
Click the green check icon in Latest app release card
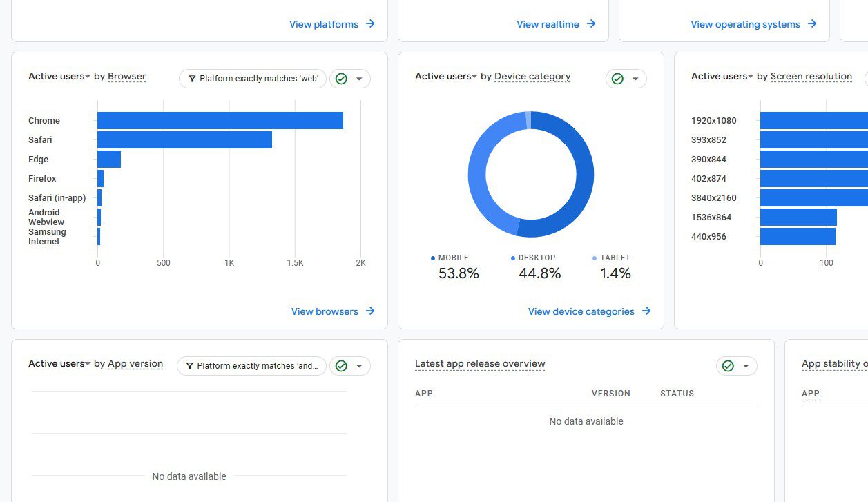[x=728, y=366]
